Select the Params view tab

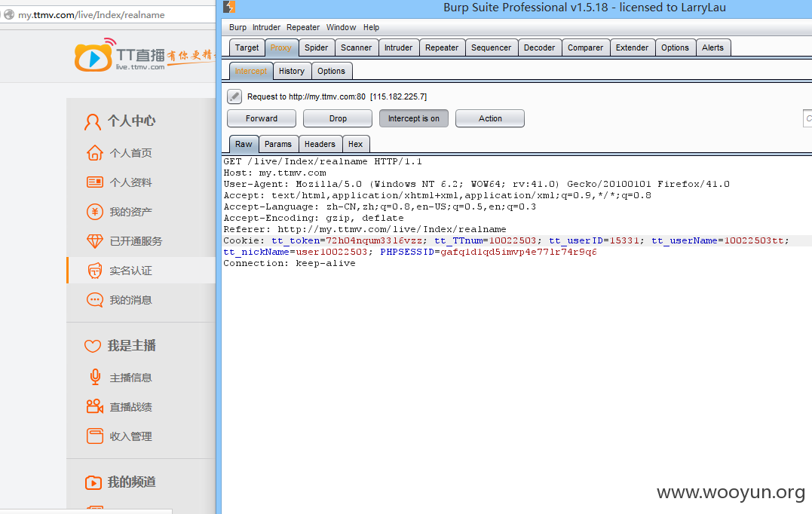pyautogui.click(x=278, y=144)
